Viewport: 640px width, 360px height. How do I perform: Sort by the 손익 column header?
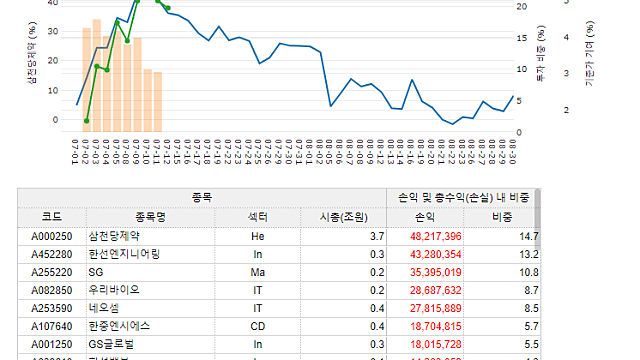coord(425,217)
